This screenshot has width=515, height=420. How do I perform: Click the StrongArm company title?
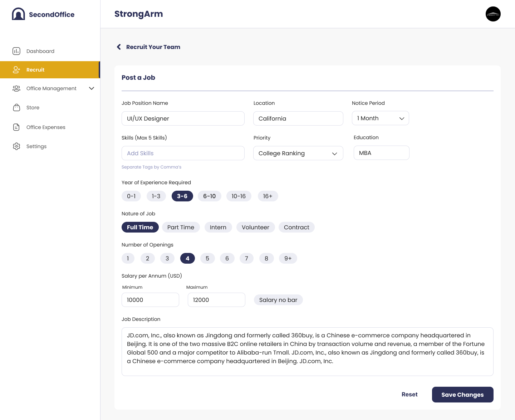click(139, 14)
